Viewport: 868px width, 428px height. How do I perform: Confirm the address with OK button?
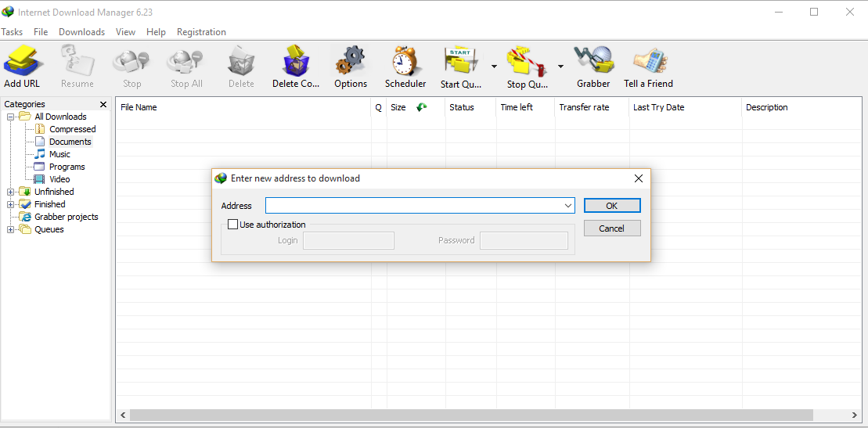point(612,206)
